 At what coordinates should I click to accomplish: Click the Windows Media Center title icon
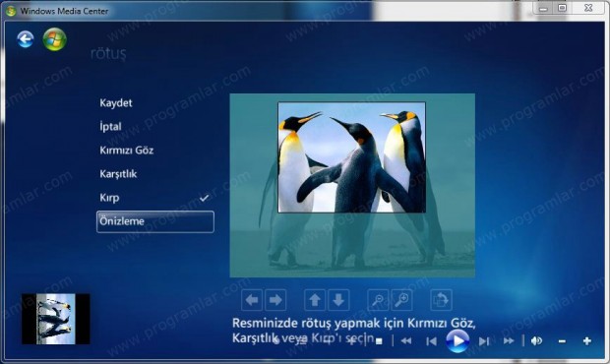click(x=11, y=11)
